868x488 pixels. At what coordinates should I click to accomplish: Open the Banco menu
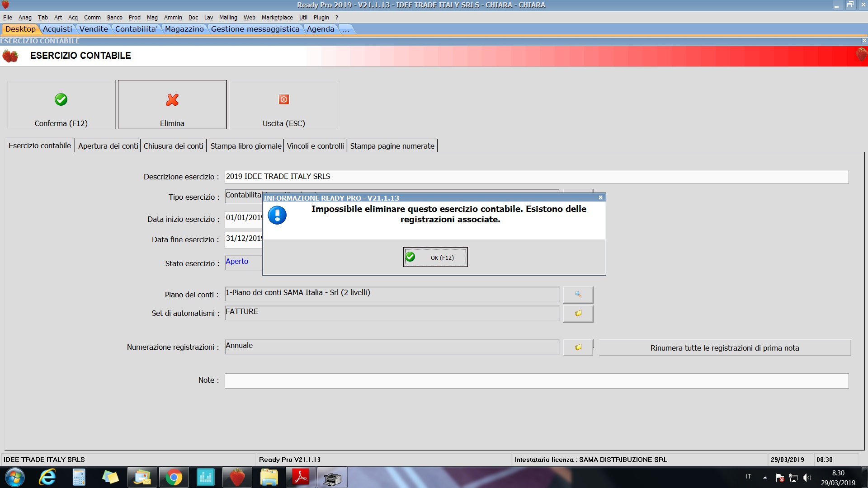click(x=115, y=17)
